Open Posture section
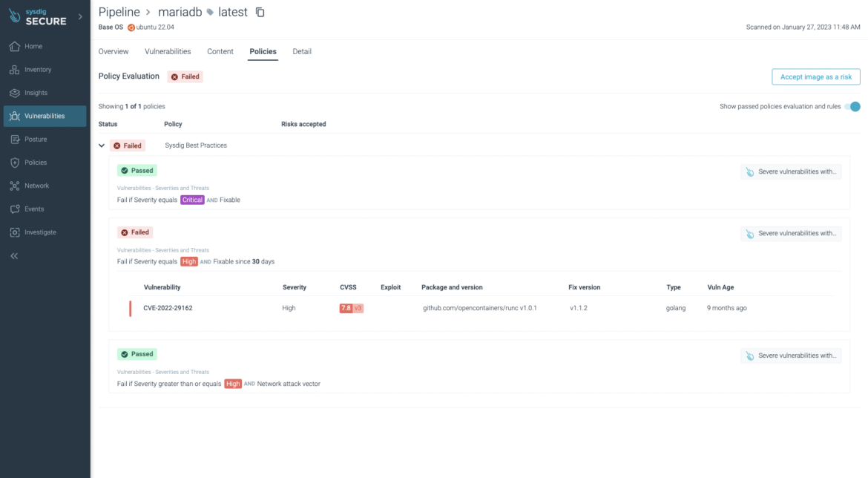 [x=45, y=140]
